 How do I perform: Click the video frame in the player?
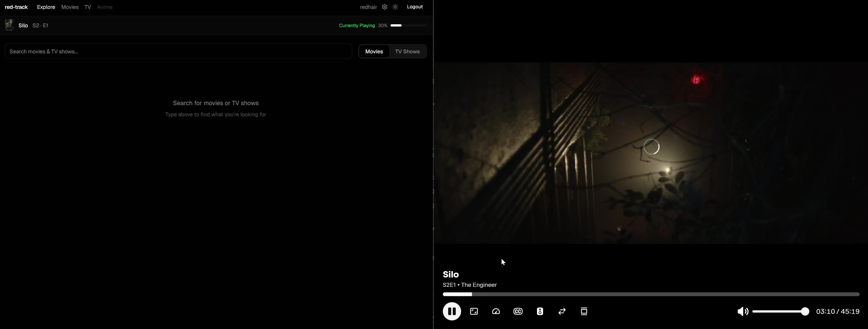click(651, 153)
